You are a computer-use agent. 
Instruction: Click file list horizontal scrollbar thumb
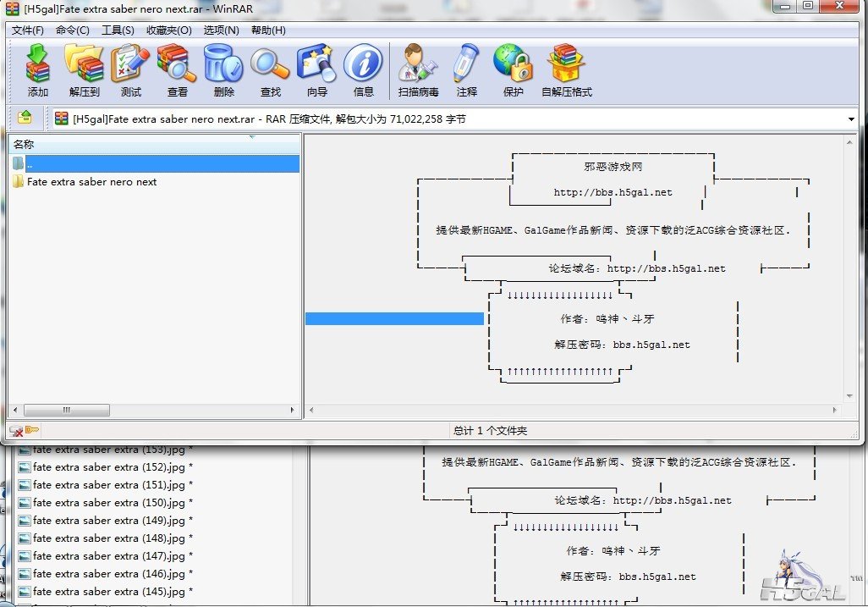[x=67, y=410]
